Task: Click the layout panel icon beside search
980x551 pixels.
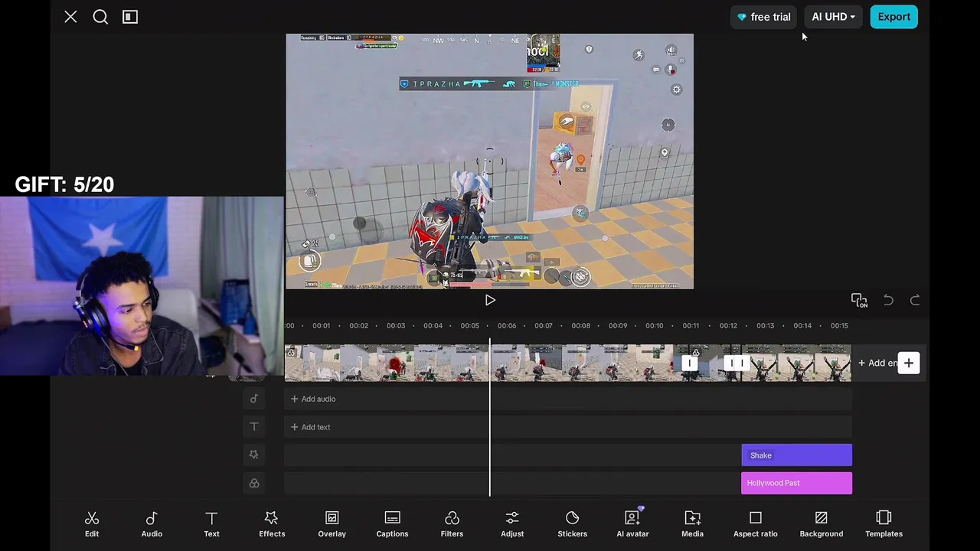Action: point(130,16)
